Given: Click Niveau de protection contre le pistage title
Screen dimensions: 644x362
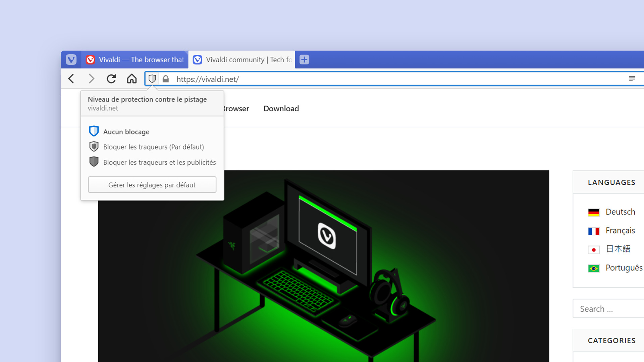Looking at the screenshot, I should 147,100.
